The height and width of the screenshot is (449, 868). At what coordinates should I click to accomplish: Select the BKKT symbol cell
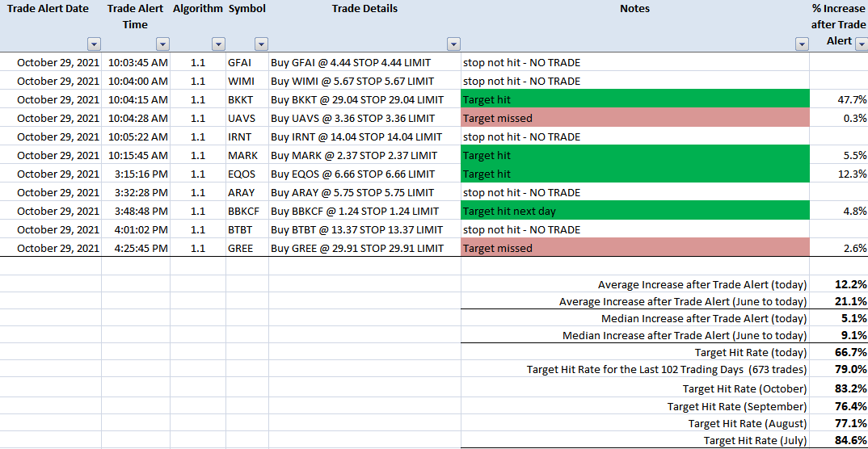[x=247, y=99]
